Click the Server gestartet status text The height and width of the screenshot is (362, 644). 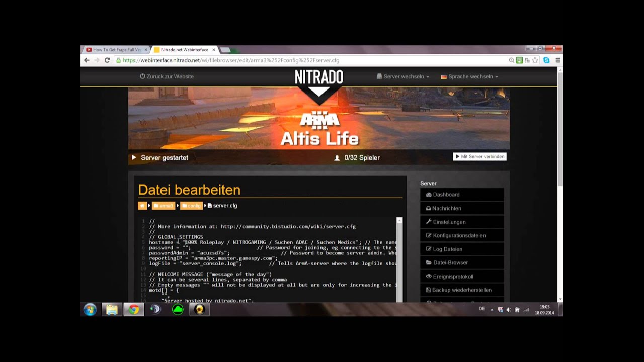coord(165,158)
